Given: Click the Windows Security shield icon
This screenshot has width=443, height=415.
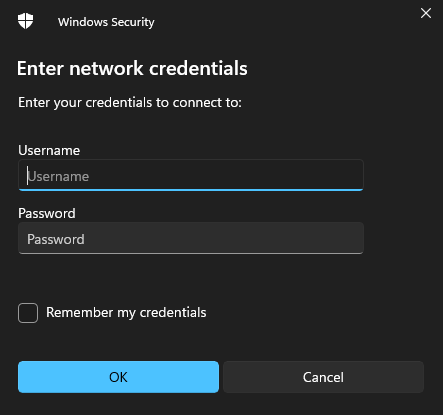Looking at the screenshot, I should [x=25, y=21].
